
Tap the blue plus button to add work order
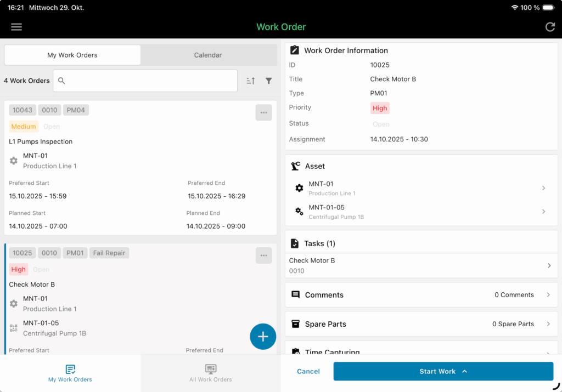coord(263,336)
